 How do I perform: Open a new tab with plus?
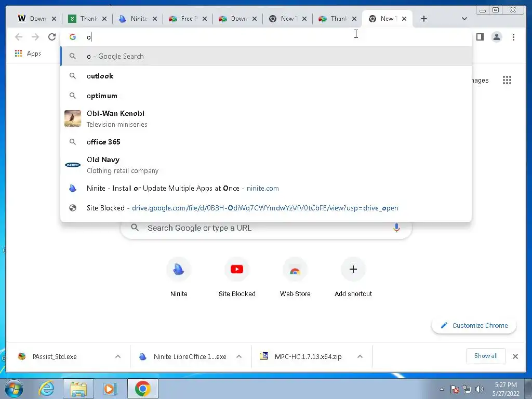pos(424,19)
